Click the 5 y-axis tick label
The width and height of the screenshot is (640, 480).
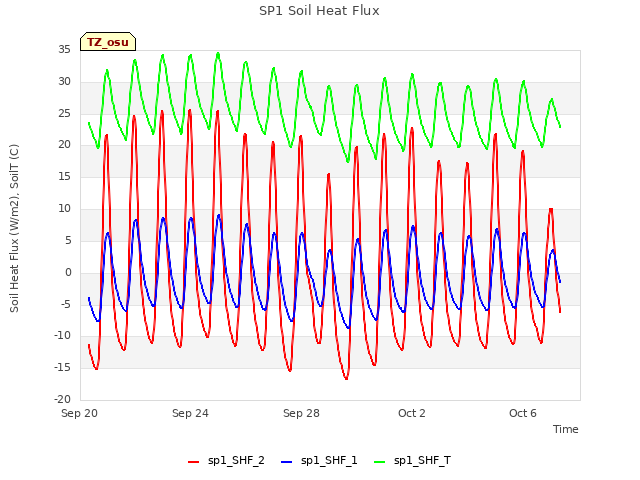point(68,240)
